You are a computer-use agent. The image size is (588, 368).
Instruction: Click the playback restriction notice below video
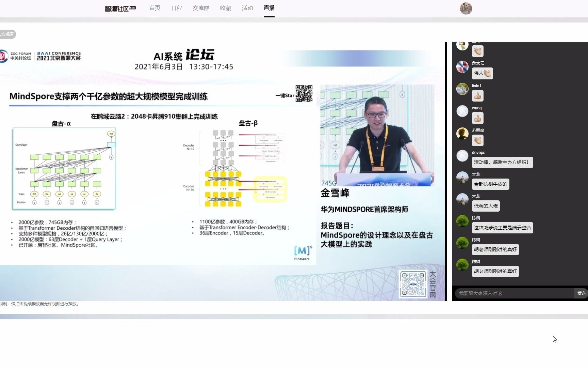point(40,304)
